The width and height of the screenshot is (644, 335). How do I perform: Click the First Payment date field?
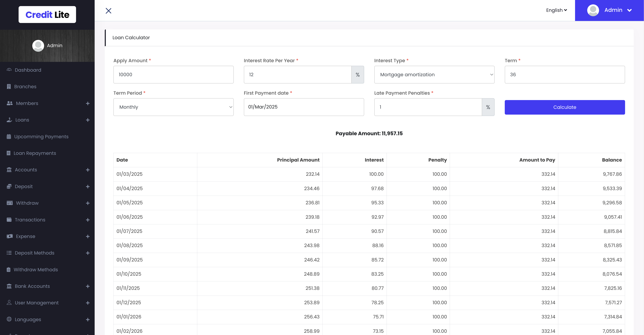tap(303, 107)
